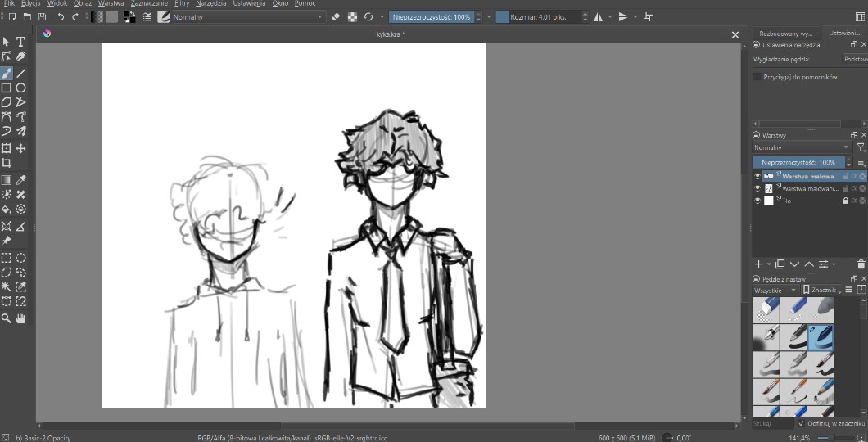Select the Text tool in toolbox
Screen dimensions: 868x442
coord(21,42)
